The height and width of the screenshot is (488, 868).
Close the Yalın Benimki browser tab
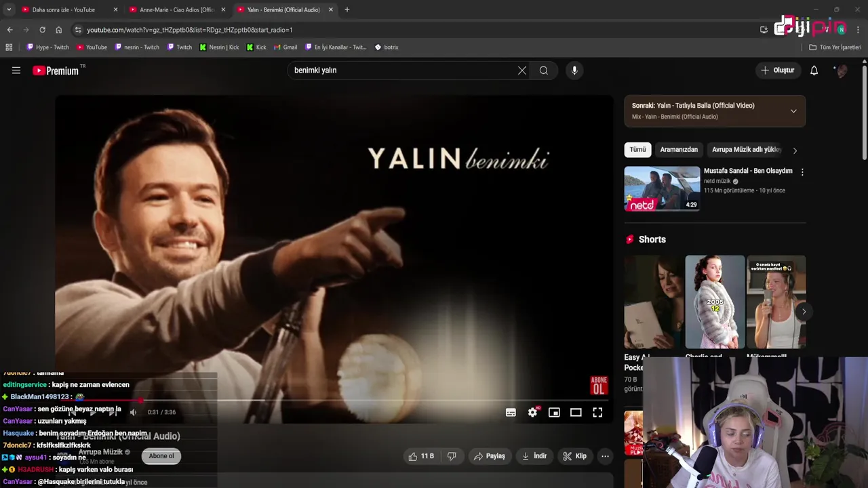point(331,9)
